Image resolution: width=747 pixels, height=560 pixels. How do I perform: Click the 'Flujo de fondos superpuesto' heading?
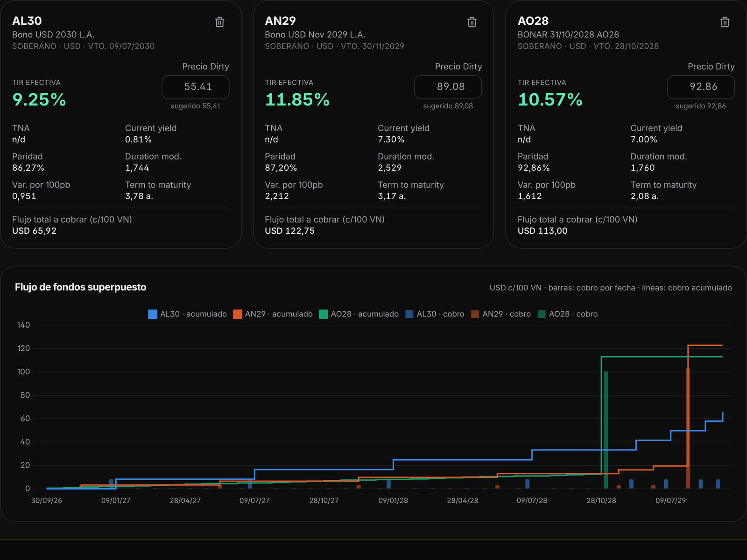[80, 287]
